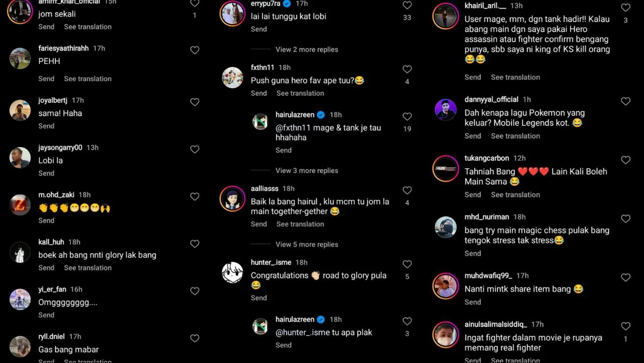
Task: See translation for tukangcarbon's comment
Action: tap(515, 195)
